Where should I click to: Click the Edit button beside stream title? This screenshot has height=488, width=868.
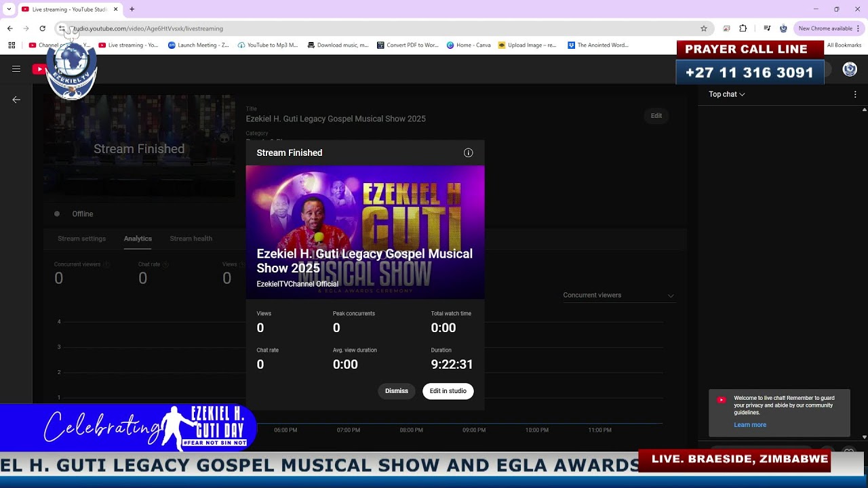(x=656, y=116)
